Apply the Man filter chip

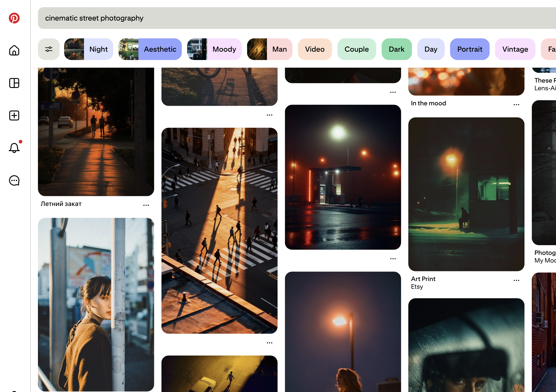coord(270,49)
